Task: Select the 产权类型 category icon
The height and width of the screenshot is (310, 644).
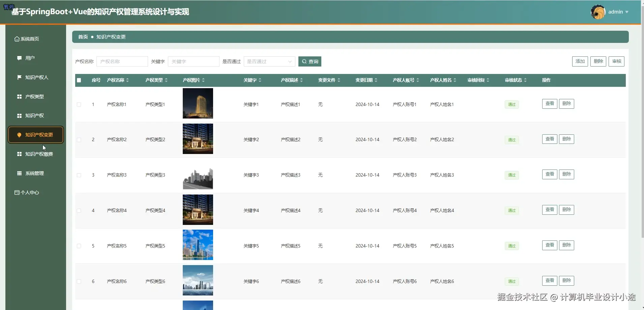Action: (19, 96)
